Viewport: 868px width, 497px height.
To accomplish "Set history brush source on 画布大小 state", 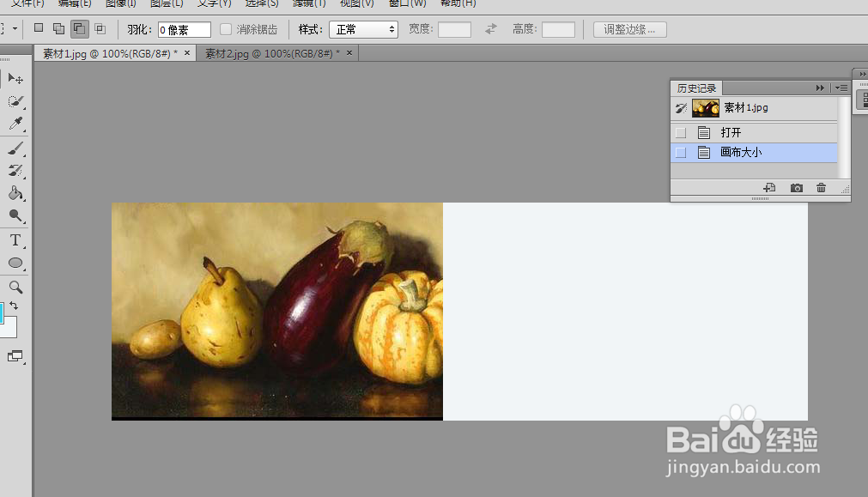I will [x=681, y=153].
